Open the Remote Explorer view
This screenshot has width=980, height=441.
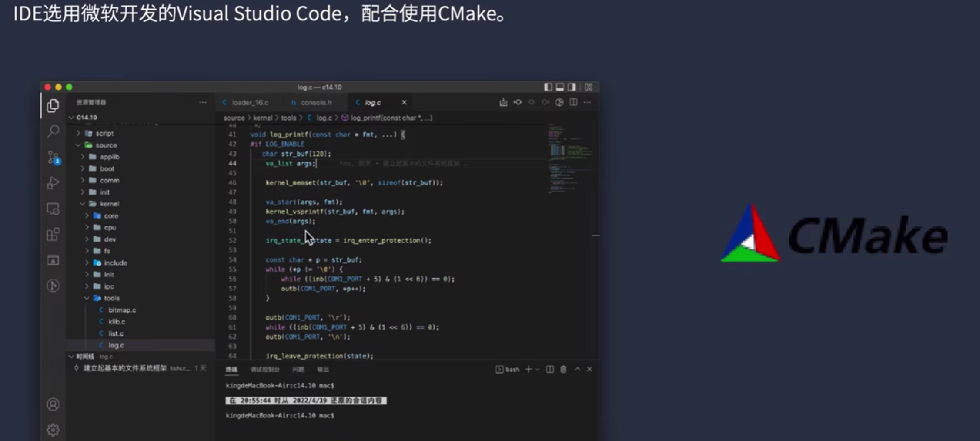53,209
